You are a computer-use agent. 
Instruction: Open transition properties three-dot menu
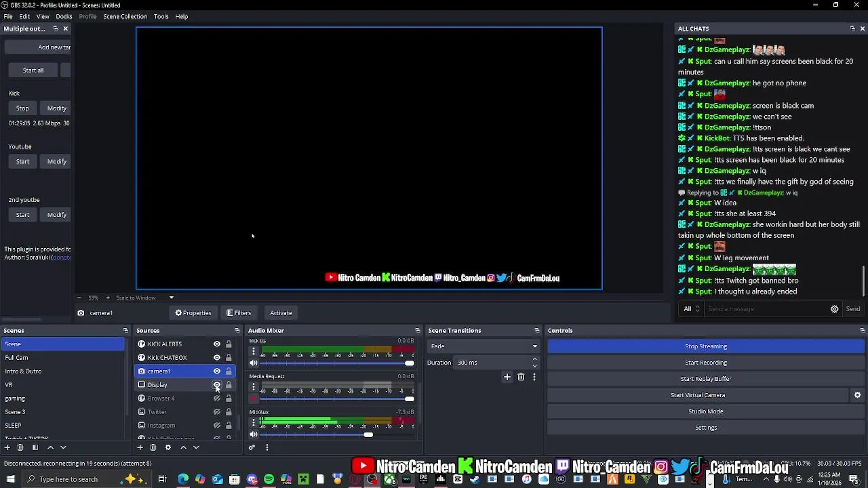pyautogui.click(x=534, y=377)
